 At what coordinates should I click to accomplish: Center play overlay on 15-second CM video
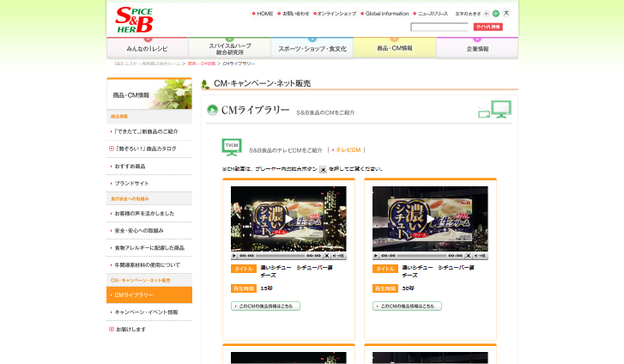pos(288,219)
